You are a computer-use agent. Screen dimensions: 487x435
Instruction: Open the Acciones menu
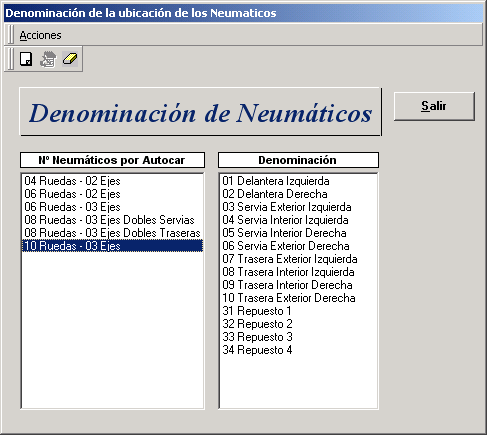pos(40,35)
